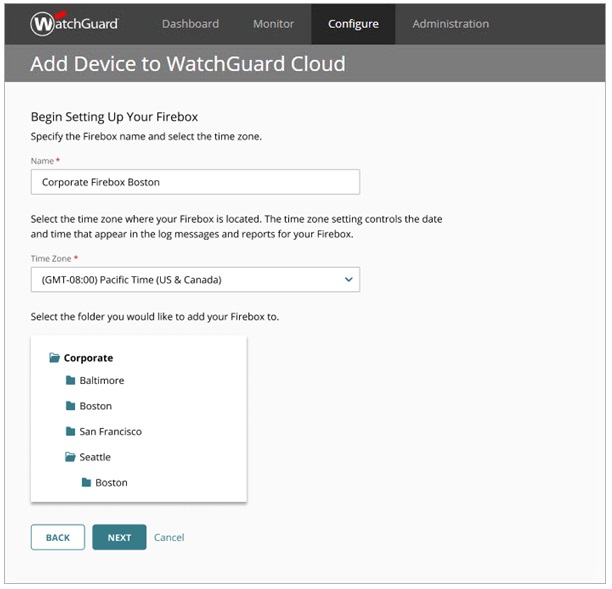Click the Time Zone dropdown chevron

[349, 279]
